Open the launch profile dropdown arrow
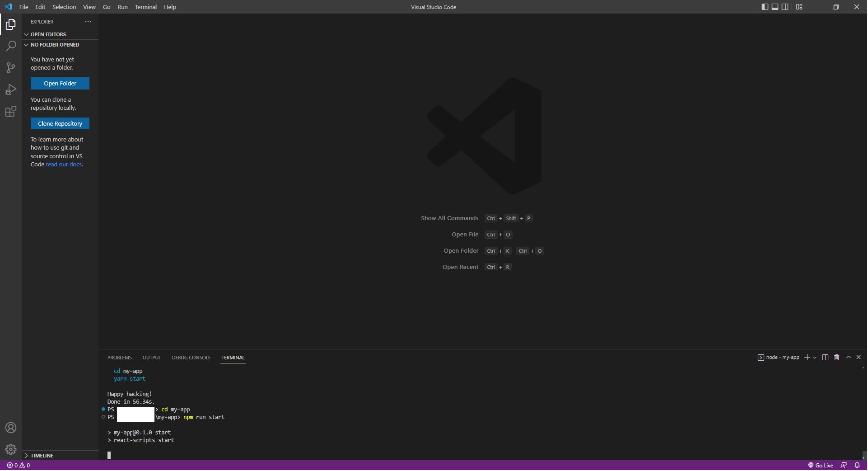Image resolution: width=868 pixels, height=471 pixels. point(815,358)
